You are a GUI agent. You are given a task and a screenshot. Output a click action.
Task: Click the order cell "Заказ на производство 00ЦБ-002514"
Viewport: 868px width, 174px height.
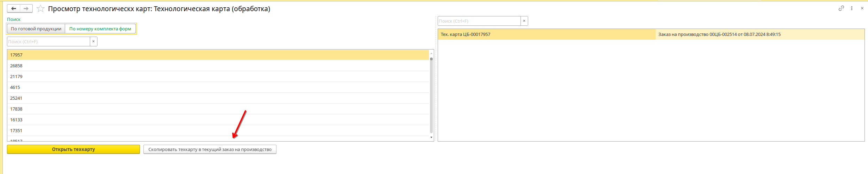[x=719, y=34]
